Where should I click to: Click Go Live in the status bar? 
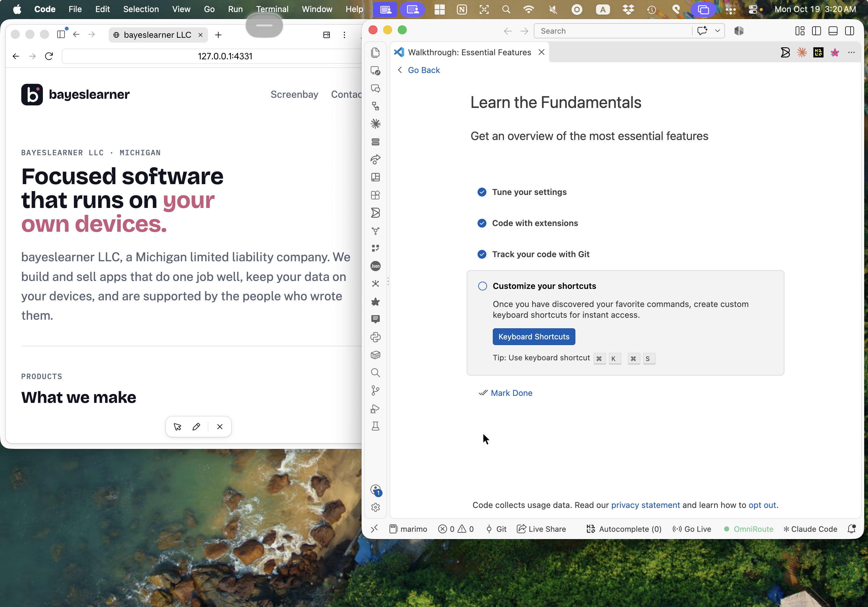(692, 529)
